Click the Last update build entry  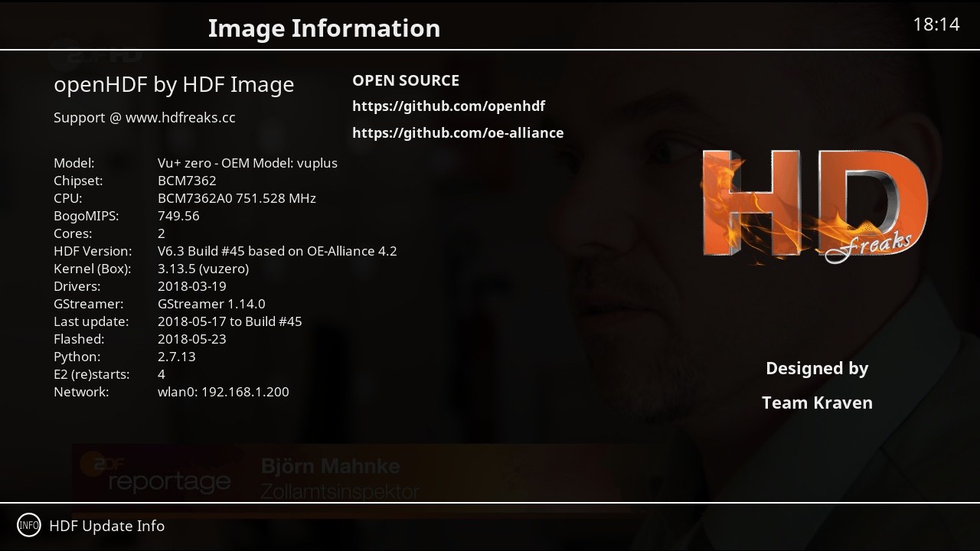pyautogui.click(x=230, y=321)
